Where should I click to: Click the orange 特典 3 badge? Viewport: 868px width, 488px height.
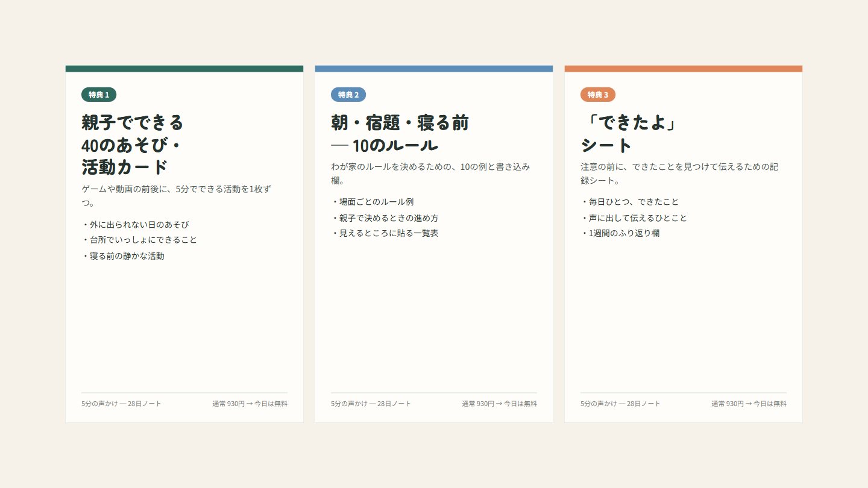[598, 95]
